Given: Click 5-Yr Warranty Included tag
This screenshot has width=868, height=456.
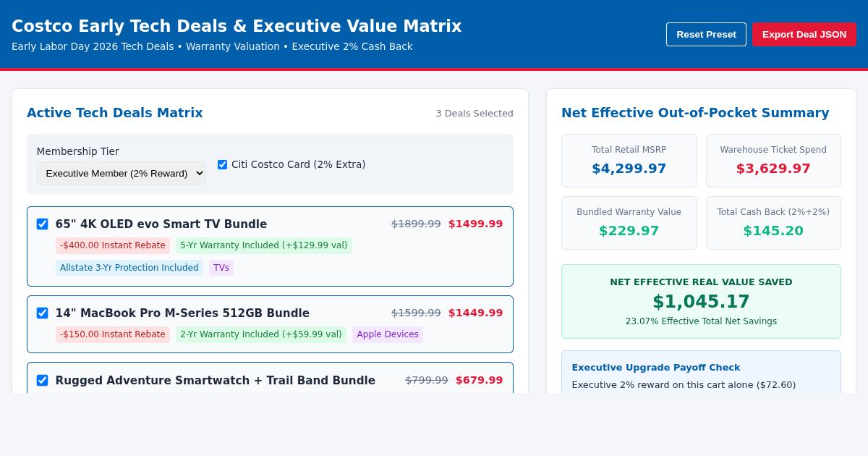Looking at the screenshot, I should coord(264,245).
